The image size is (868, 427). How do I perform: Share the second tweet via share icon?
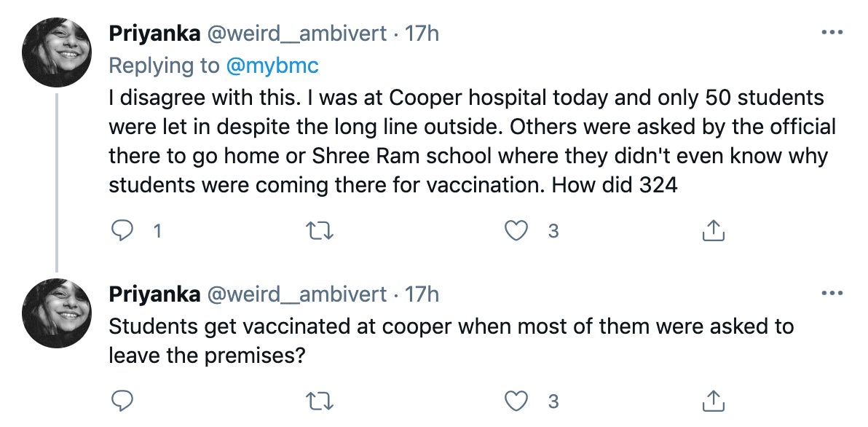pos(713,401)
